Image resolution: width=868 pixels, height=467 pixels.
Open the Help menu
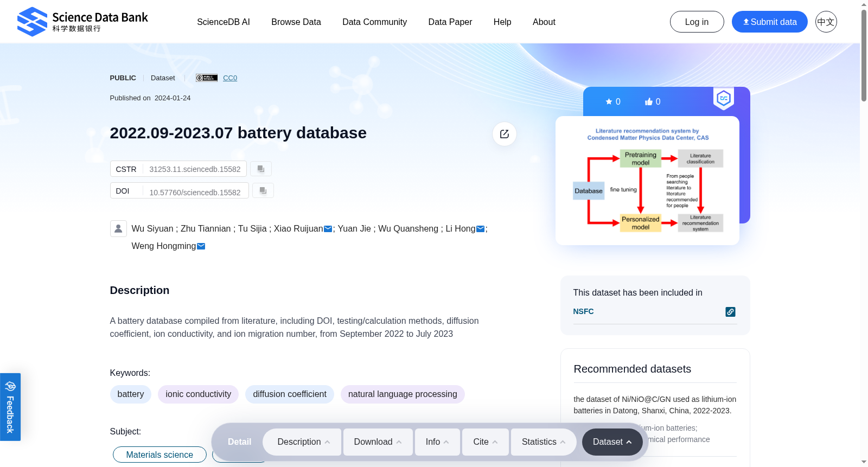pos(502,22)
